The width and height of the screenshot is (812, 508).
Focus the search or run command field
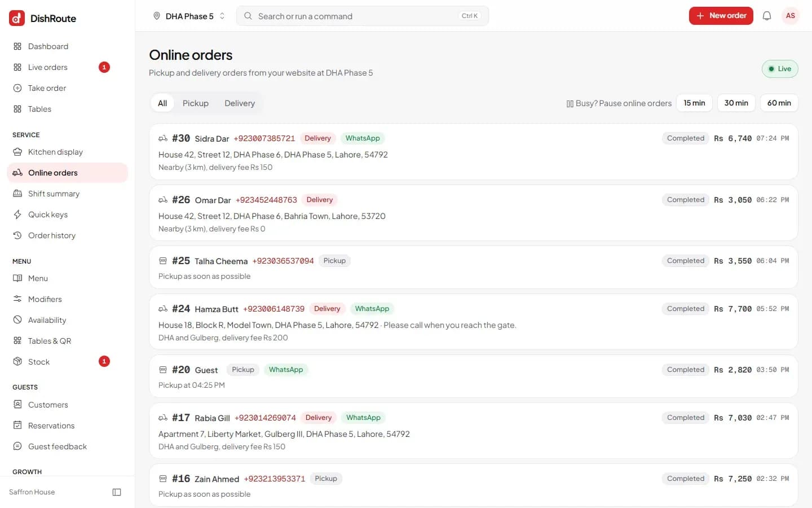click(363, 16)
